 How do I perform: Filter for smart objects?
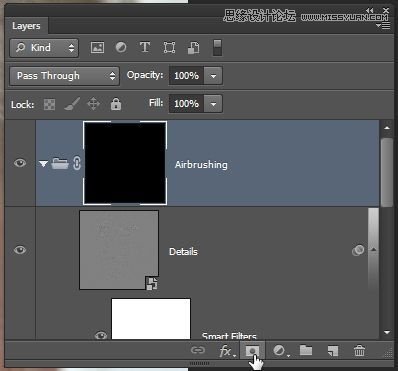coord(194,48)
